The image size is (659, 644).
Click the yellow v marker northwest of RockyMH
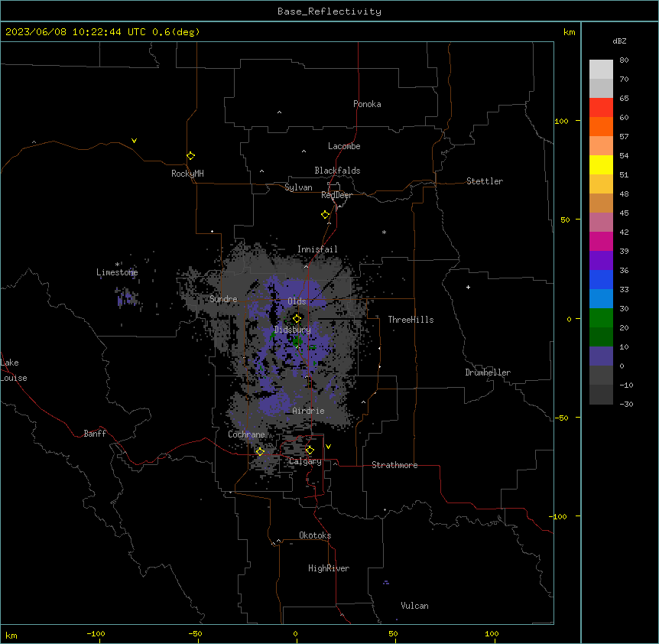point(134,141)
